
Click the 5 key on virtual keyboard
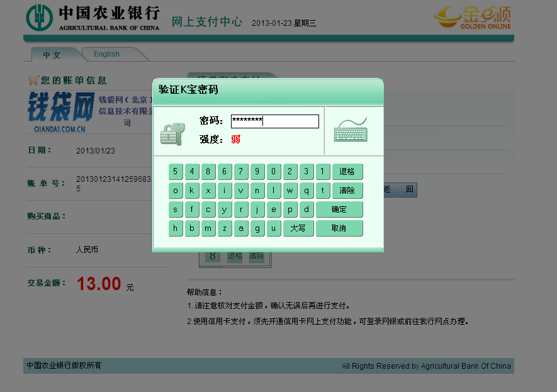tap(176, 172)
